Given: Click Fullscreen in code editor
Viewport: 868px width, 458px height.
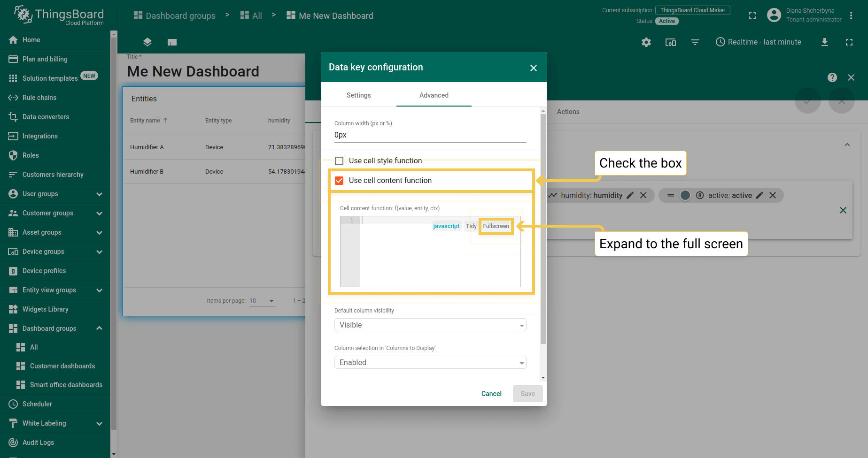Looking at the screenshot, I should click(496, 226).
